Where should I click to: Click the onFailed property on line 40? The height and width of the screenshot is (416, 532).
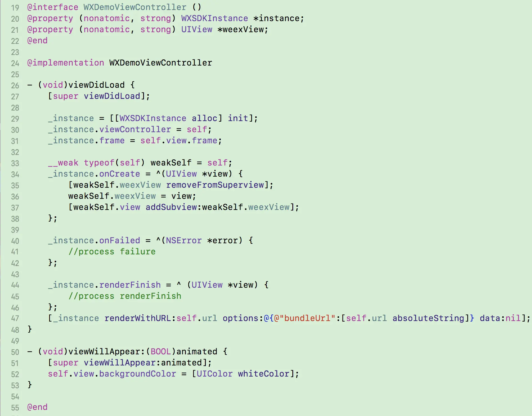coord(120,240)
